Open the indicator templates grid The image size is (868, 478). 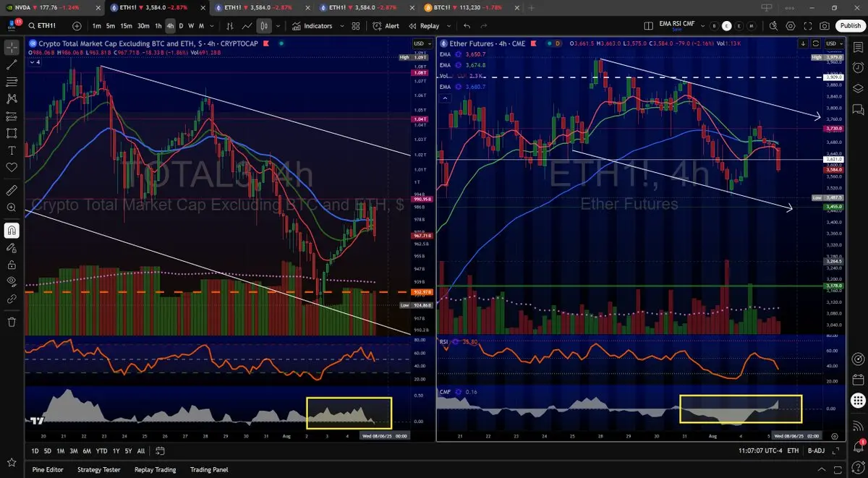point(356,26)
